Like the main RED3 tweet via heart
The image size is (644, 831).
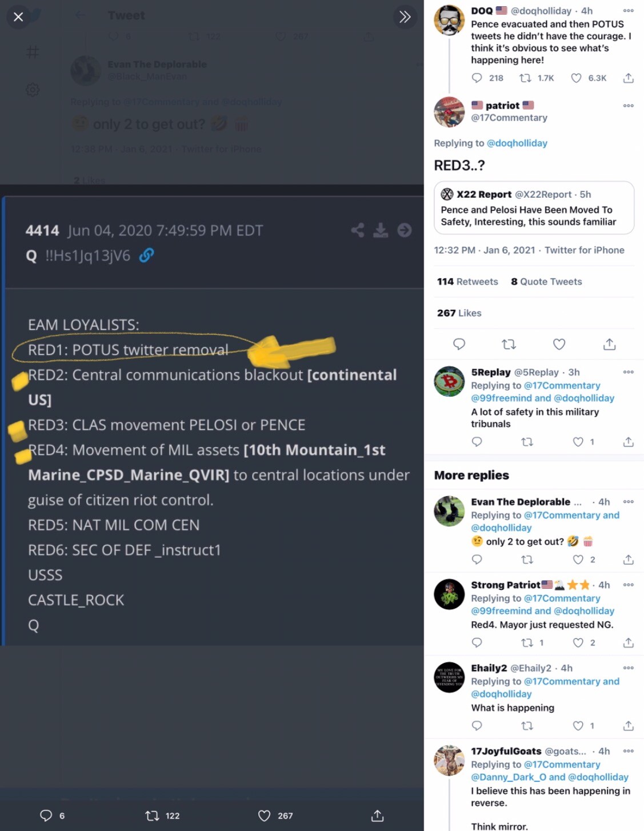(559, 344)
